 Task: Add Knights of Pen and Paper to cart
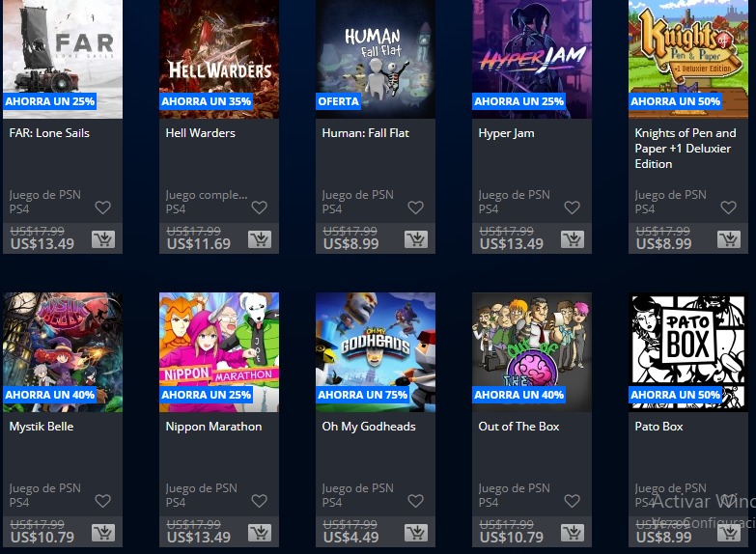pos(729,239)
